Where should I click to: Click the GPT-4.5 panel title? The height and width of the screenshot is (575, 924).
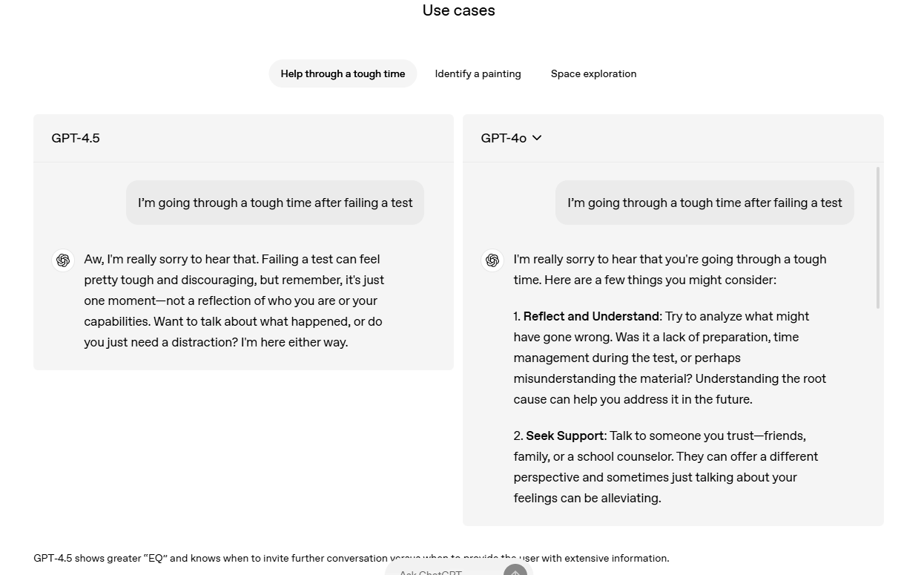(76, 138)
